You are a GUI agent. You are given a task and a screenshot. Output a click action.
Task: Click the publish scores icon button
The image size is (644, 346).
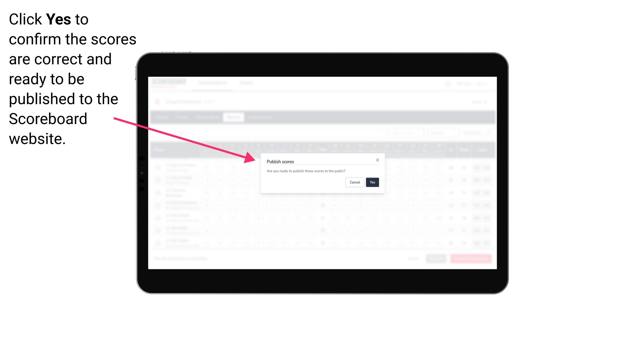(372, 182)
